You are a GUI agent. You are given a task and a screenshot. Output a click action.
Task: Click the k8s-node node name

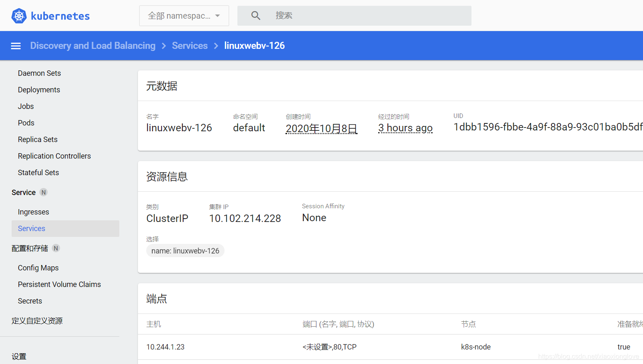pos(476,347)
